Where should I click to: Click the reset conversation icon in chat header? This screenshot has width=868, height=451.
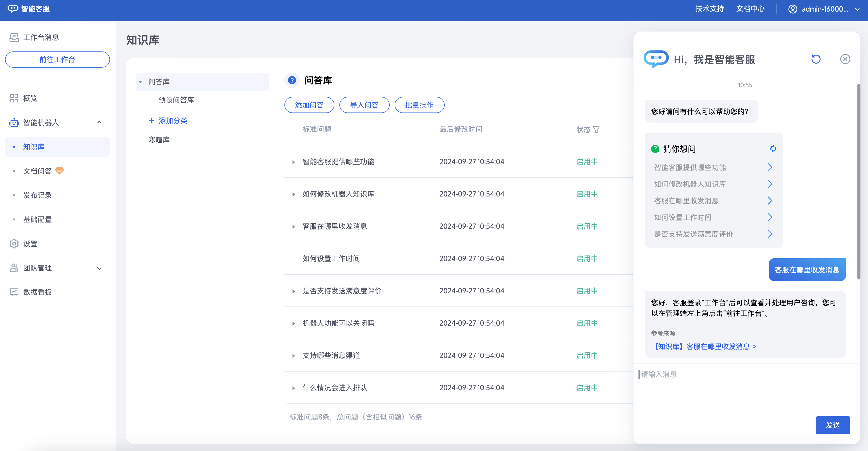coord(816,59)
